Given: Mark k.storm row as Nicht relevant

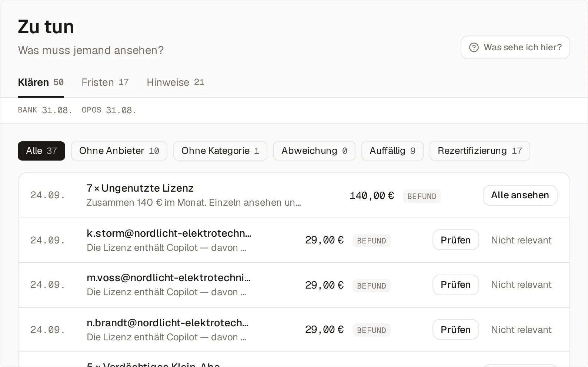Looking at the screenshot, I should coord(521,240).
